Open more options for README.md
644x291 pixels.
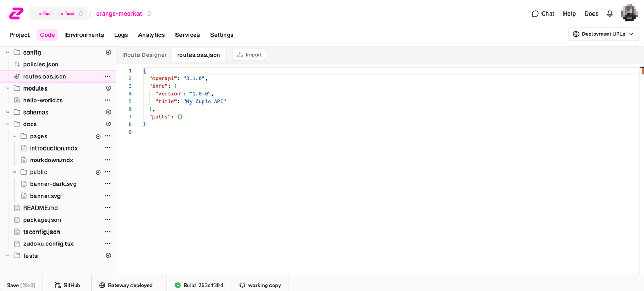coord(108,208)
